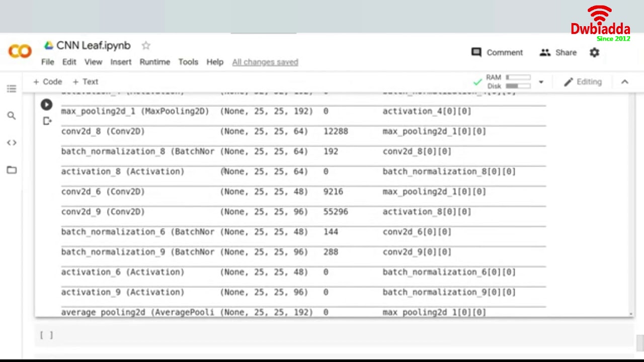The image size is (644, 362).
Task: Open the Editing mode dropdown
Action: pos(583,81)
